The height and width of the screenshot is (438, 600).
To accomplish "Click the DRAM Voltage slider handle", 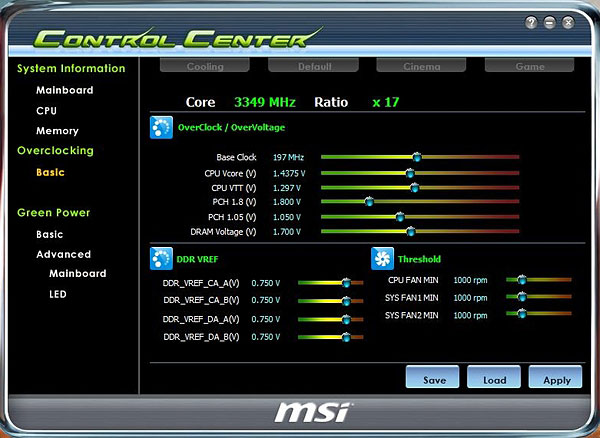I will 411,231.
